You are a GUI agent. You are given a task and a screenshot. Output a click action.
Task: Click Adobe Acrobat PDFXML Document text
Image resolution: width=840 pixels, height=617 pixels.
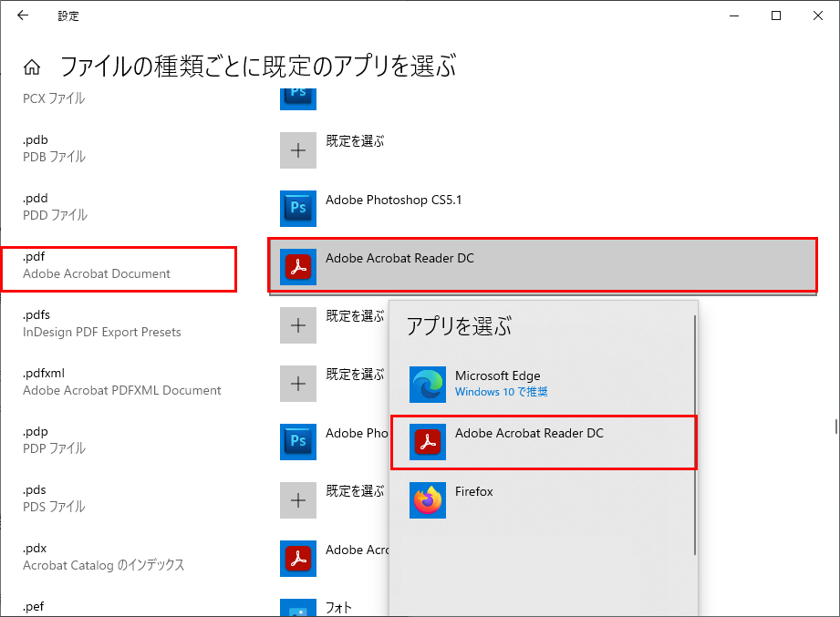click(121, 391)
